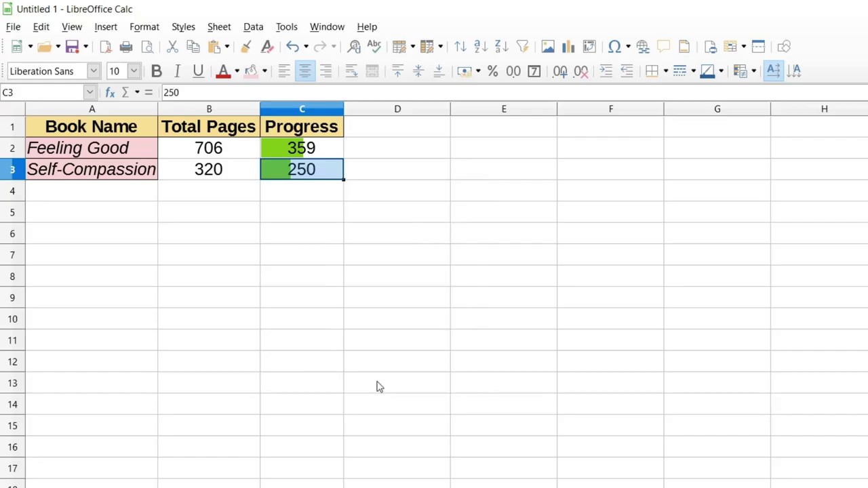Toggle Wrap Text

point(351,71)
